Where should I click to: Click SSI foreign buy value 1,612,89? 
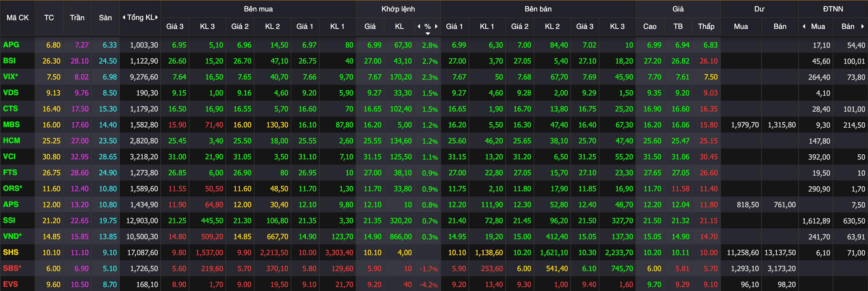[x=816, y=221]
